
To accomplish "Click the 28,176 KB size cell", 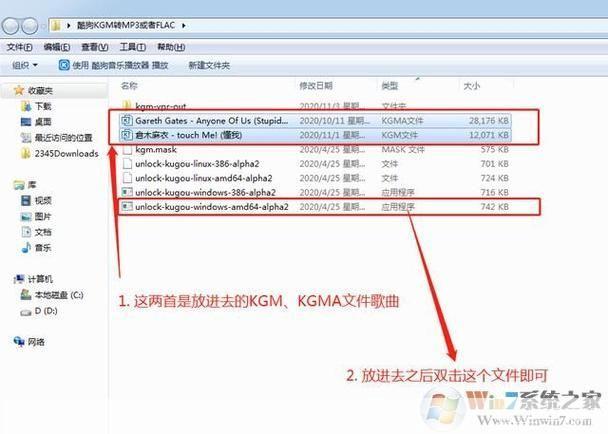I will click(x=489, y=121).
